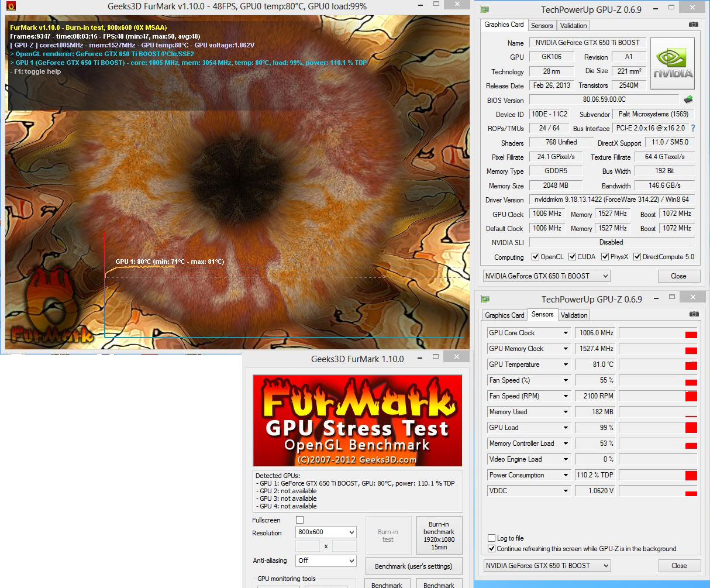Enable the Log to file checkbox

click(x=491, y=538)
